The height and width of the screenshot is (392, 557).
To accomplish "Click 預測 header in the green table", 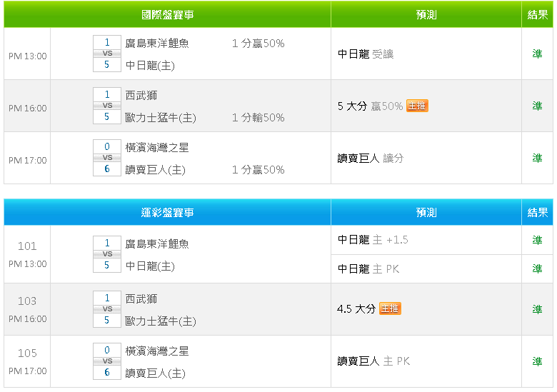I will coord(426,14).
